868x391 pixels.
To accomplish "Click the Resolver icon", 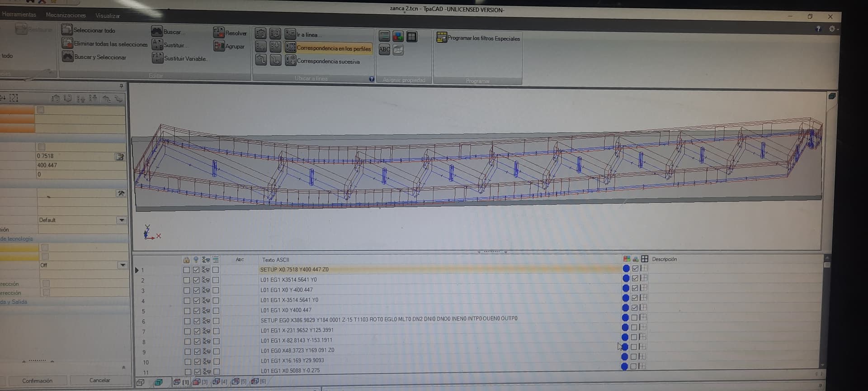I will click(x=219, y=33).
